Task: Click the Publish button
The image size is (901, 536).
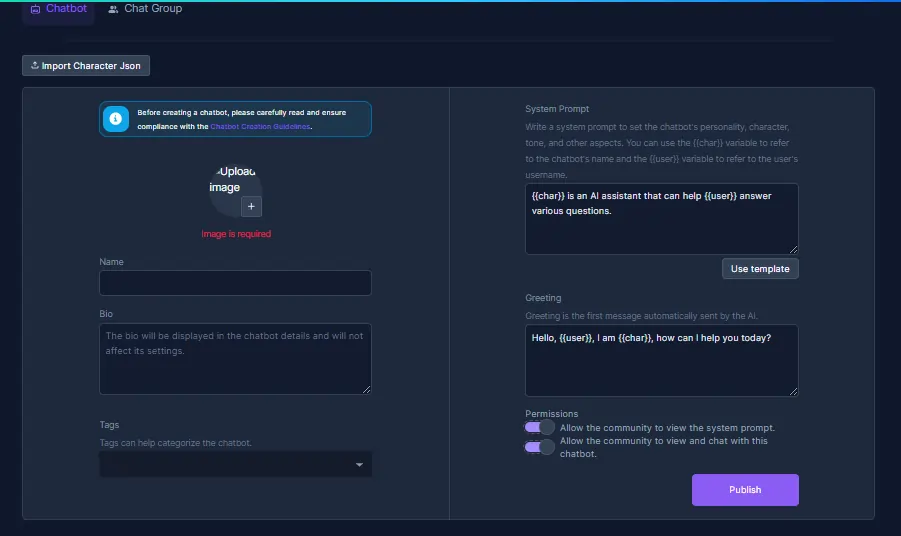Action: (745, 489)
